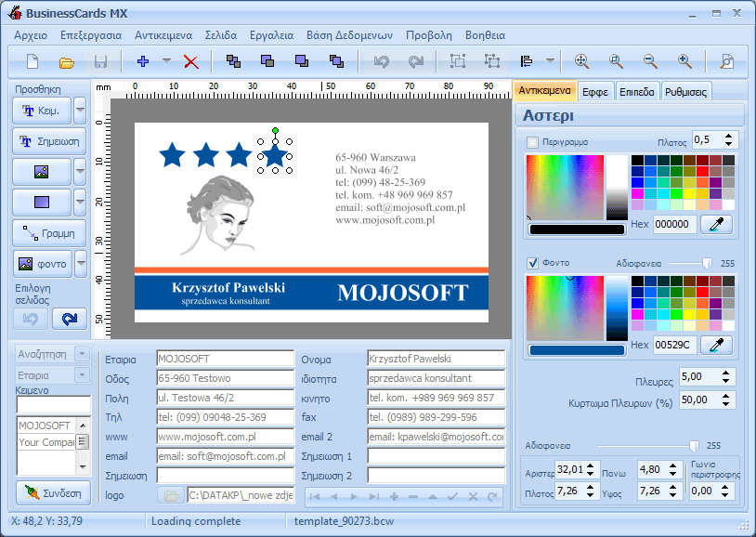The image size is (756, 537).
Task: Insert an image object from the sidebar
Action: (42, 172)
